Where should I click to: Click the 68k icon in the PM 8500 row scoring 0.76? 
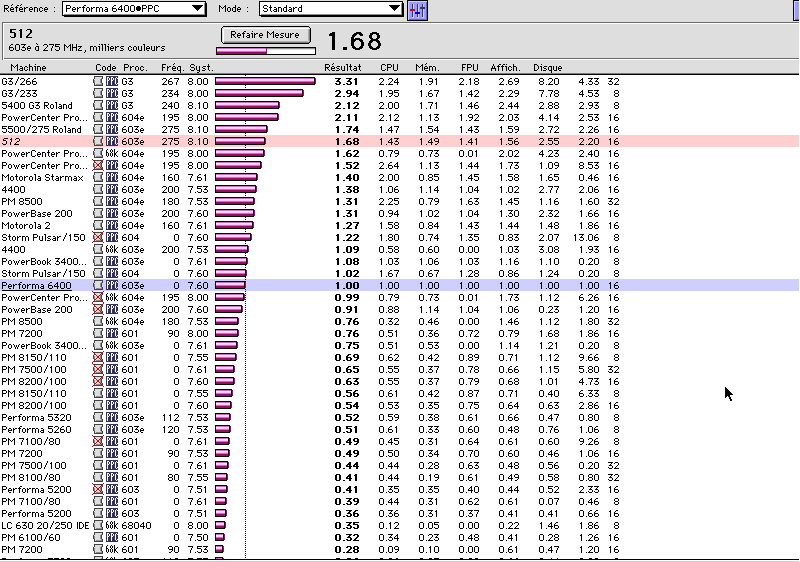click(x=112, y=321)
